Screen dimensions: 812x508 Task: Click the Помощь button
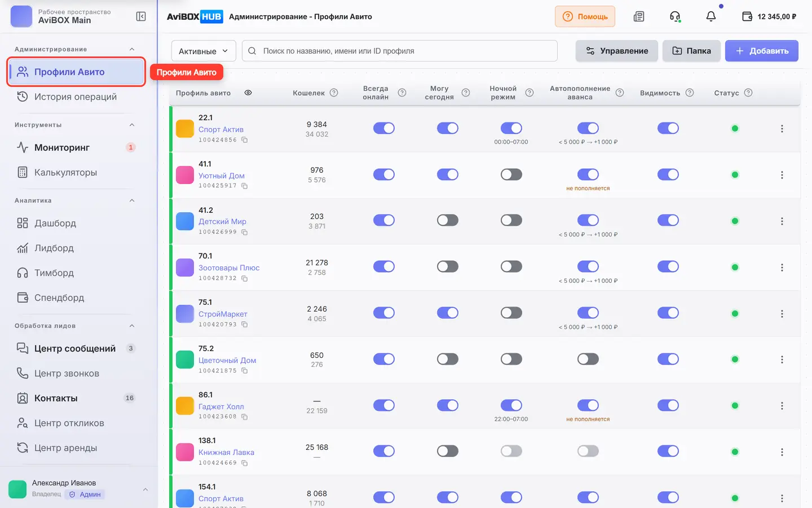click(585, 16)
